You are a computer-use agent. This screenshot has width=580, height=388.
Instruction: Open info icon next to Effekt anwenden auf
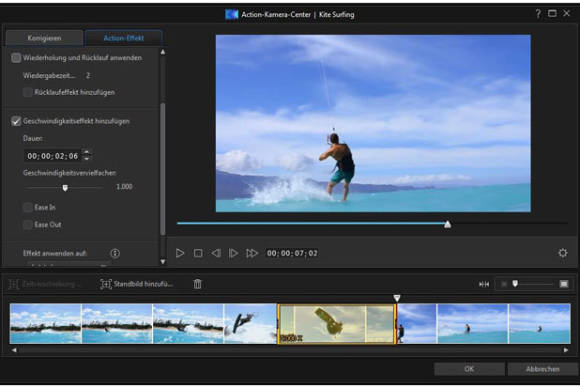115,253
